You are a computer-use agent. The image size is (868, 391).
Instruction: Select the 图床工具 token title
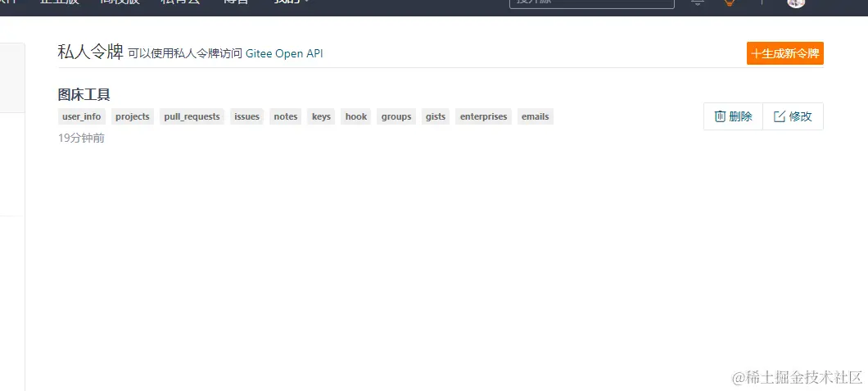point(84,95)
